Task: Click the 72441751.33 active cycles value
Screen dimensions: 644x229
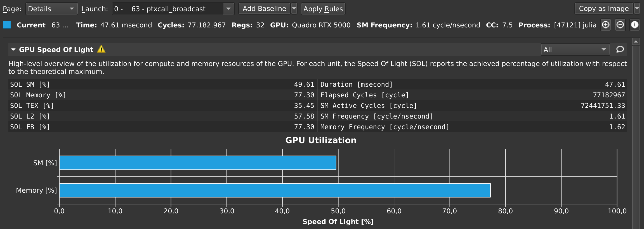Action: point(603,106)
